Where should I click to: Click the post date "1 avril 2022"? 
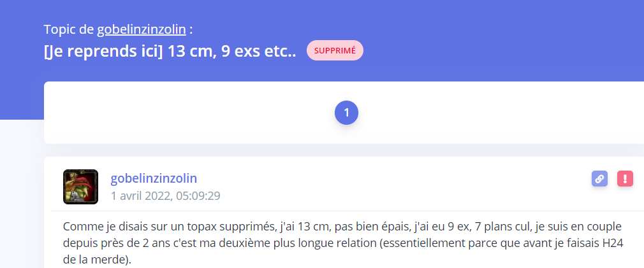(140, 195)
